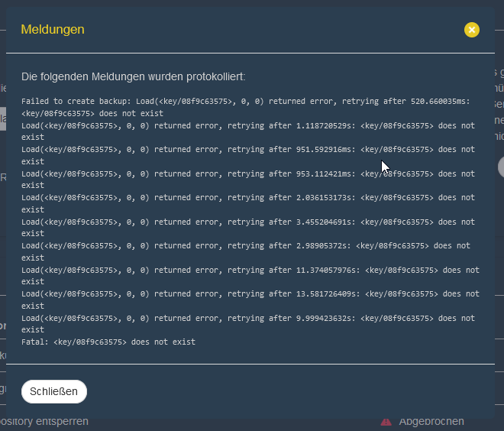
Task: Click the 'Failed to create backup' text
Action: click(76, 102)
